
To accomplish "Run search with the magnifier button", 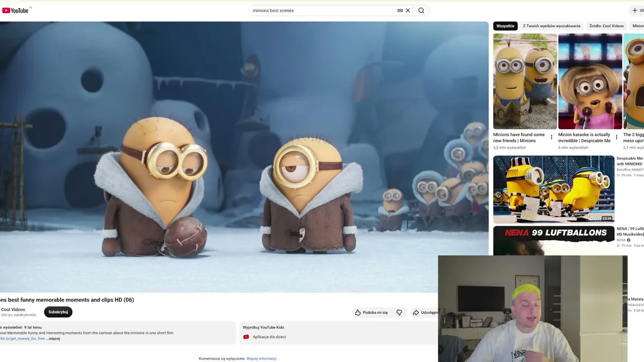I will point(421,11).
